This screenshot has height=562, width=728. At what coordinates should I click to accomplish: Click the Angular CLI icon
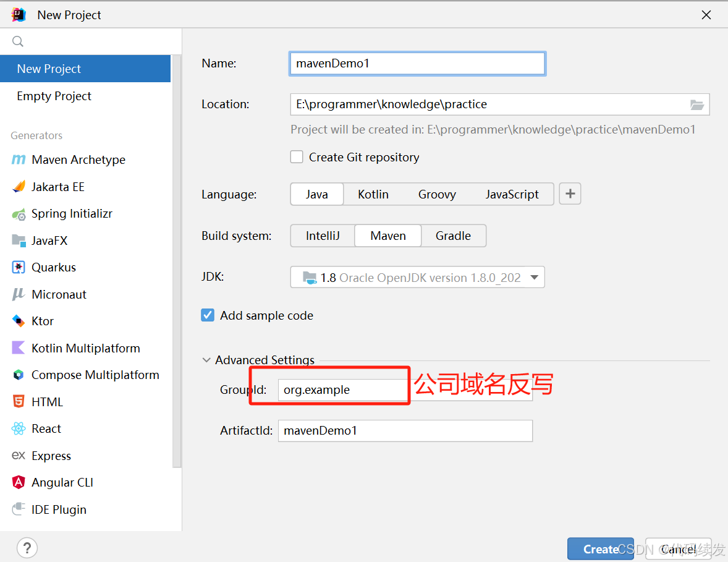19,483
